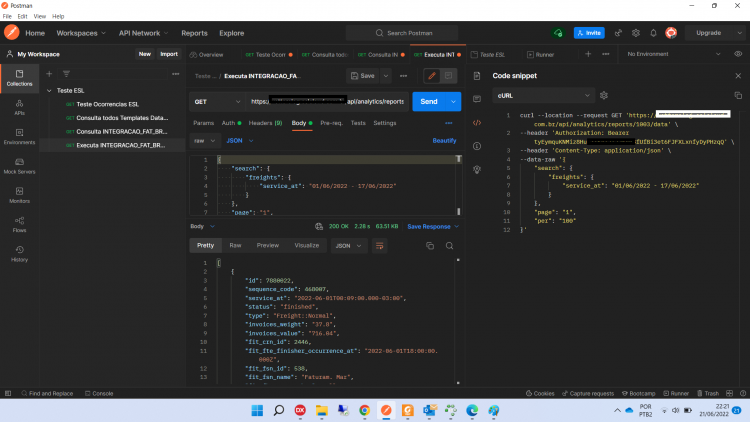Open the documentation icon in right sidebar
The image size is (750, 422).
point(477,76)
